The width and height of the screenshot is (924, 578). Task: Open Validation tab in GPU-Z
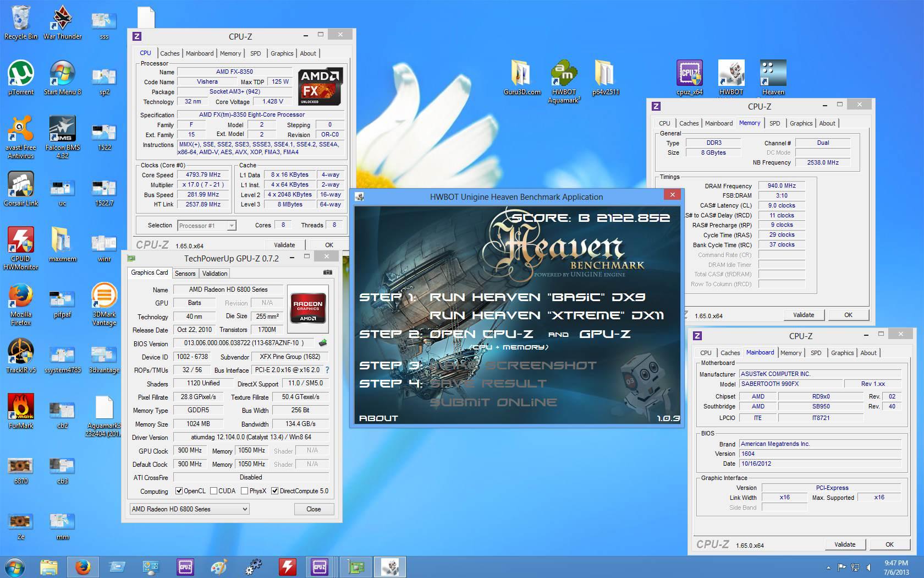(215, 273)
